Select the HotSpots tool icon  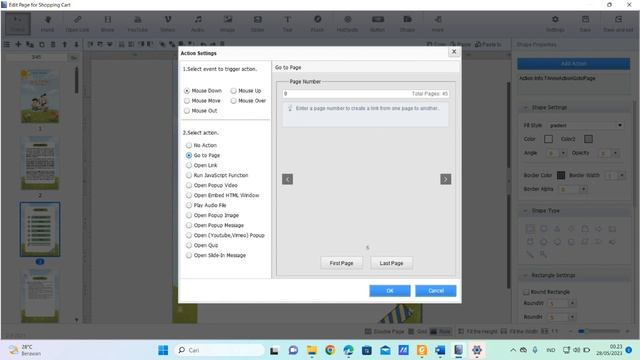(x=347, y=23)
